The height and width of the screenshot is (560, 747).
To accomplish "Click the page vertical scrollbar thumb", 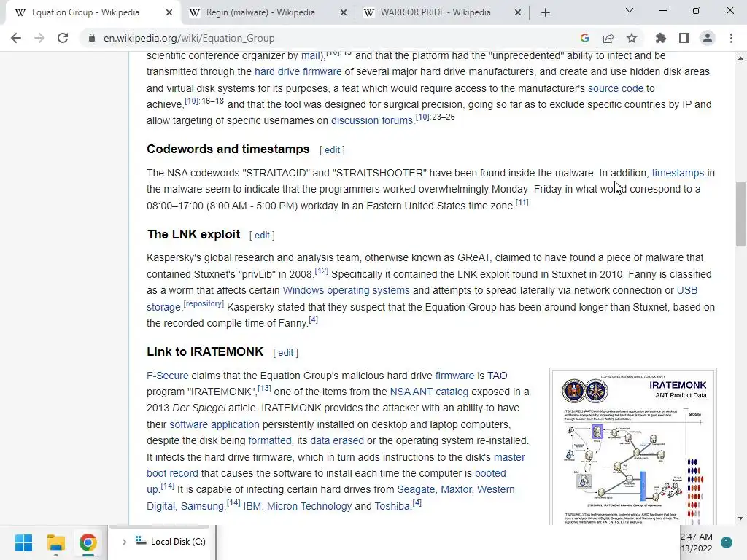I will [741, 215].
